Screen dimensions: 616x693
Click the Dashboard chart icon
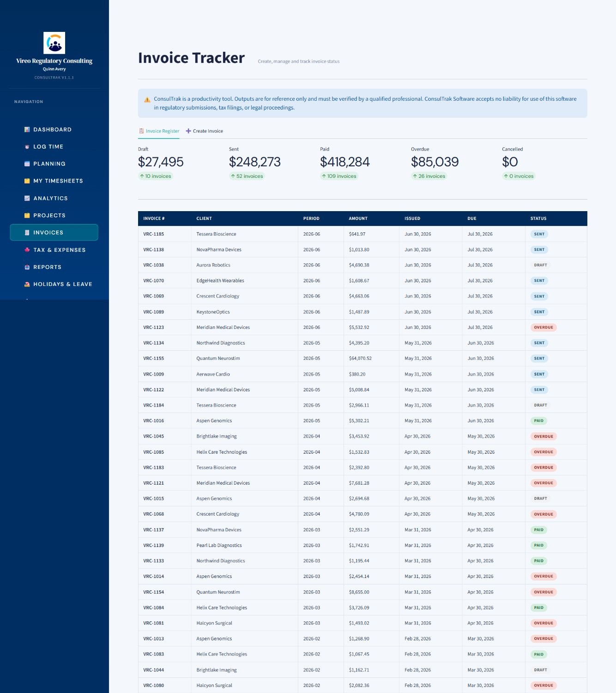tap(27, 130)
